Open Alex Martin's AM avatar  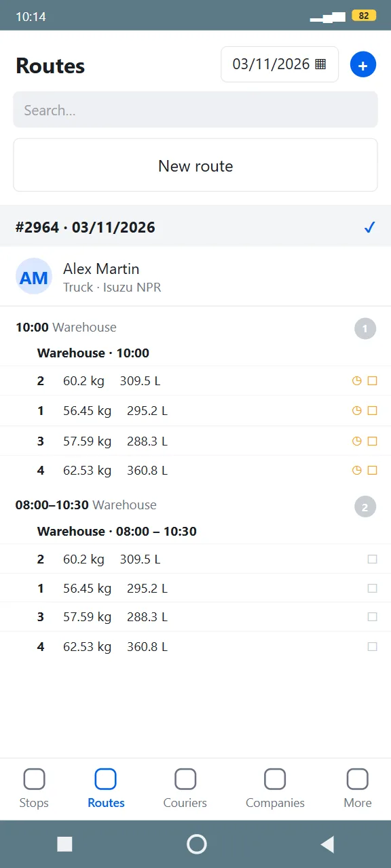(x=34, y=277)
